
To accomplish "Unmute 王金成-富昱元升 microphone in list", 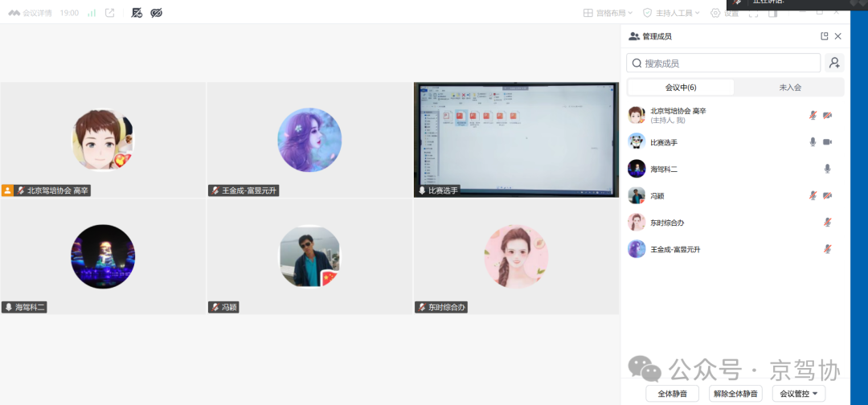I will [x=828, y=249].
